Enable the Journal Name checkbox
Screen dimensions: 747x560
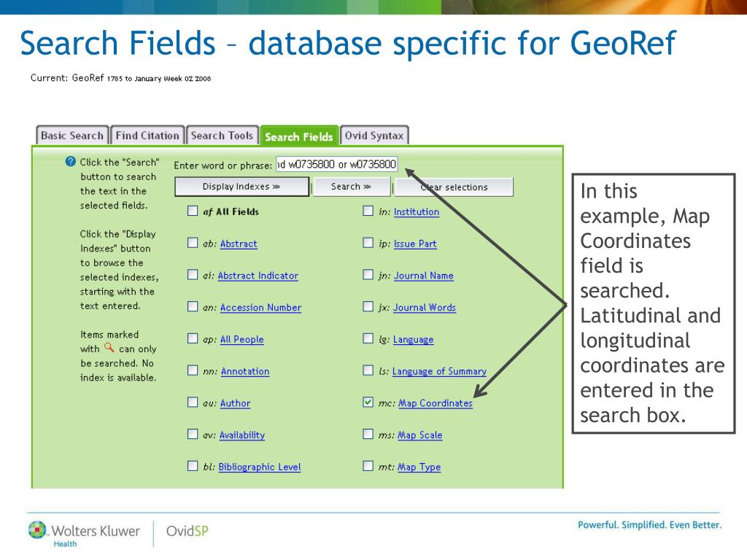pos(368,274)
